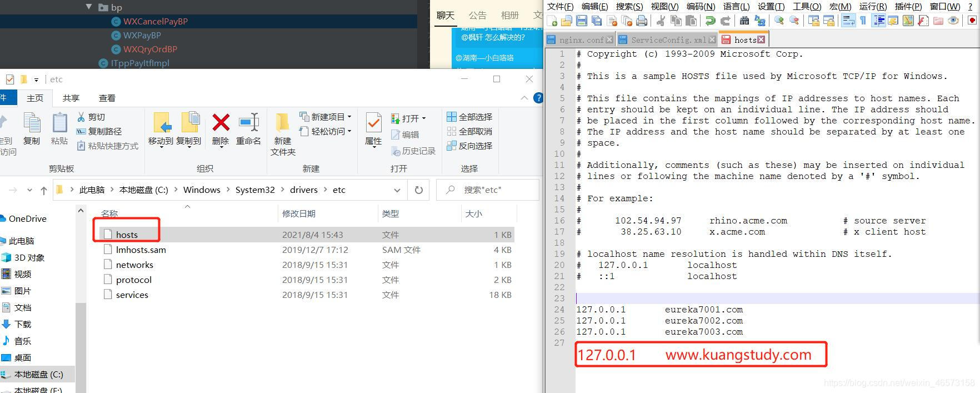980x393 pixels.
Task: Toggle file monitoring eye icon in Notepad++
Action: [953, 21]
